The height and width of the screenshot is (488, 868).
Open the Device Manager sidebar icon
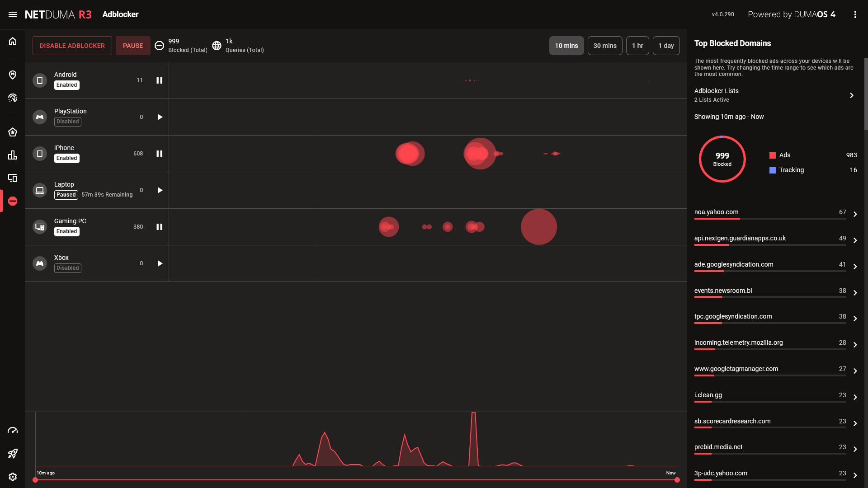(x=13, y=178)
